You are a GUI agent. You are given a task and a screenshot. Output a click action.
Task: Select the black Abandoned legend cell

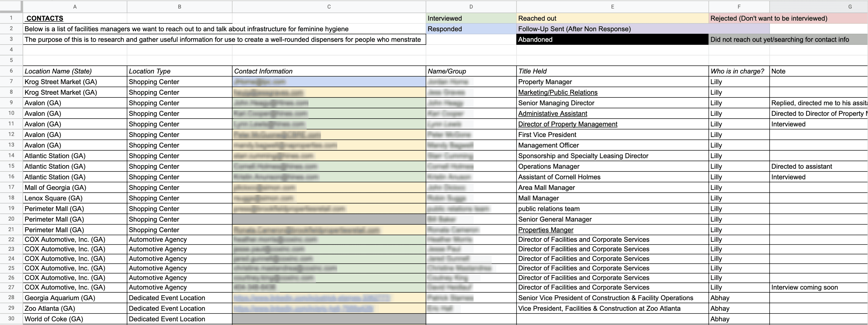click(x=612, y=39)
